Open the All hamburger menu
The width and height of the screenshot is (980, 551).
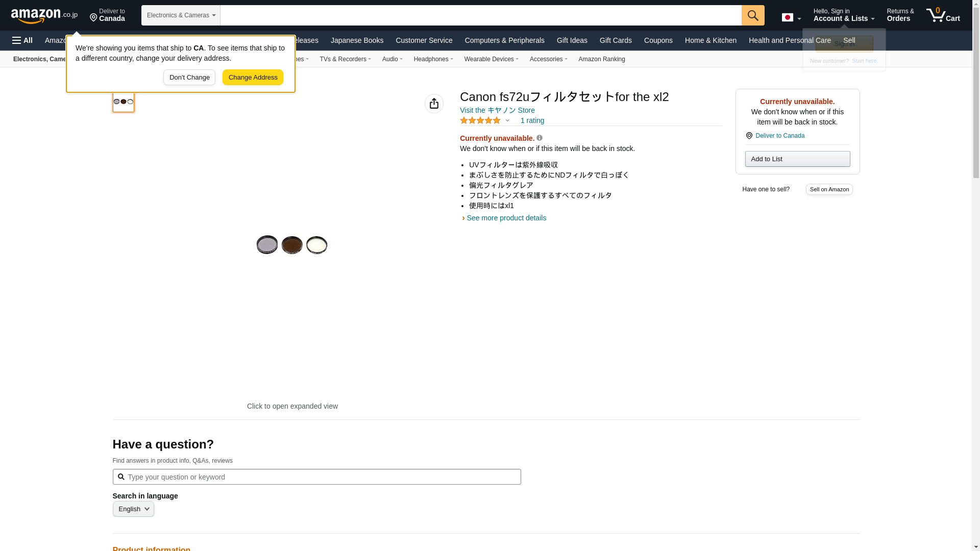click(x=22, y=40)
